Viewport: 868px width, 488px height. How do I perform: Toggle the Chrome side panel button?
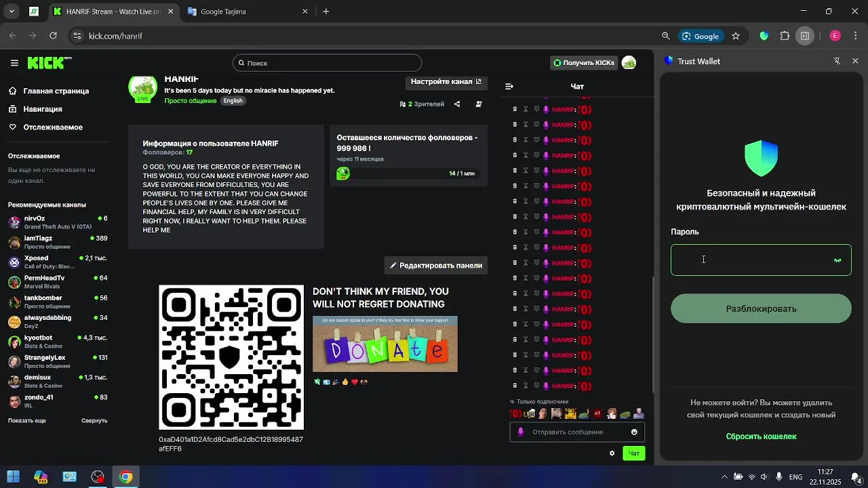805,36
